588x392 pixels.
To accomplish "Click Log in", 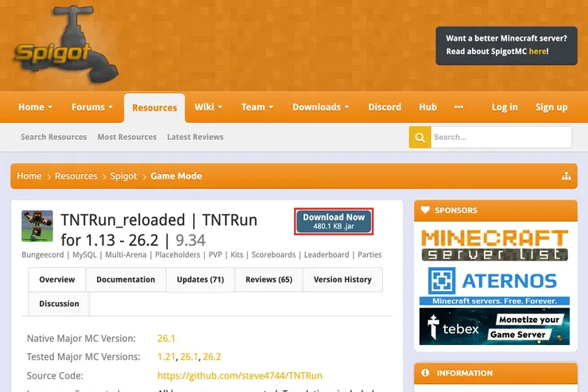I will pos(505,107).
